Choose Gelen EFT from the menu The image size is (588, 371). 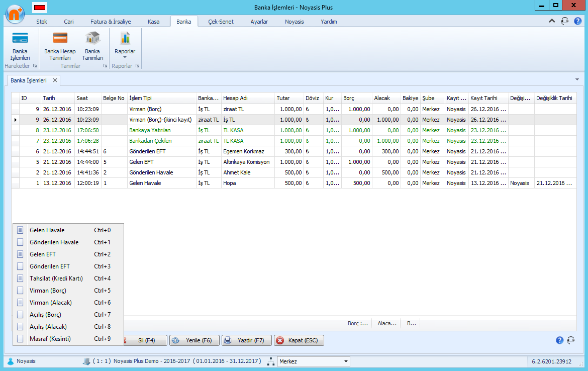click(68, 254)
